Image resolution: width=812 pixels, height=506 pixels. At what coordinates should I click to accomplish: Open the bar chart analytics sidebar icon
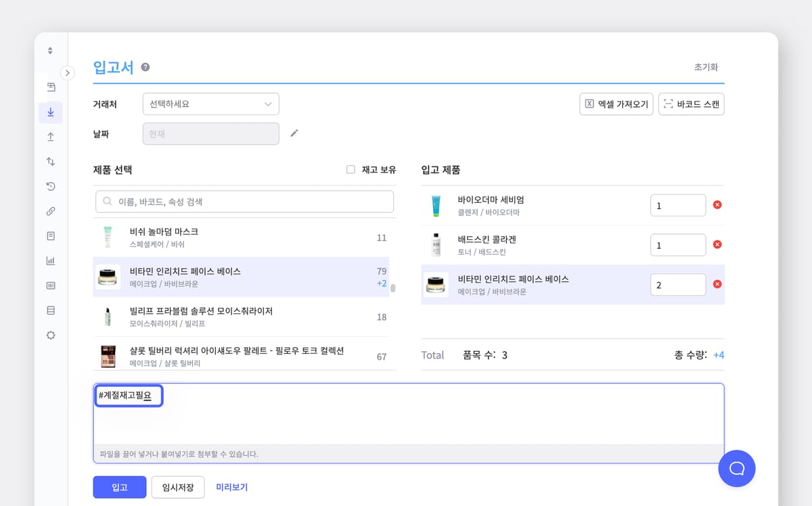[51, 261]
